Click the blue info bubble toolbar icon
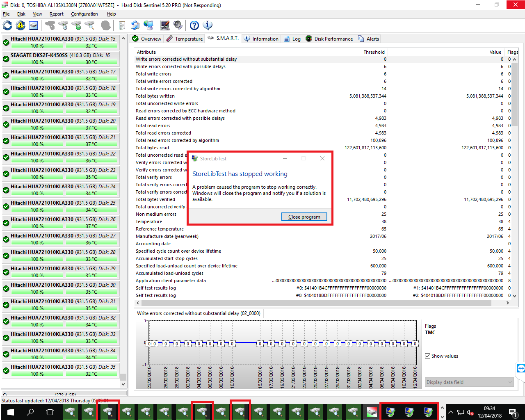The image size is (525, 420). (x=208, y=25)
